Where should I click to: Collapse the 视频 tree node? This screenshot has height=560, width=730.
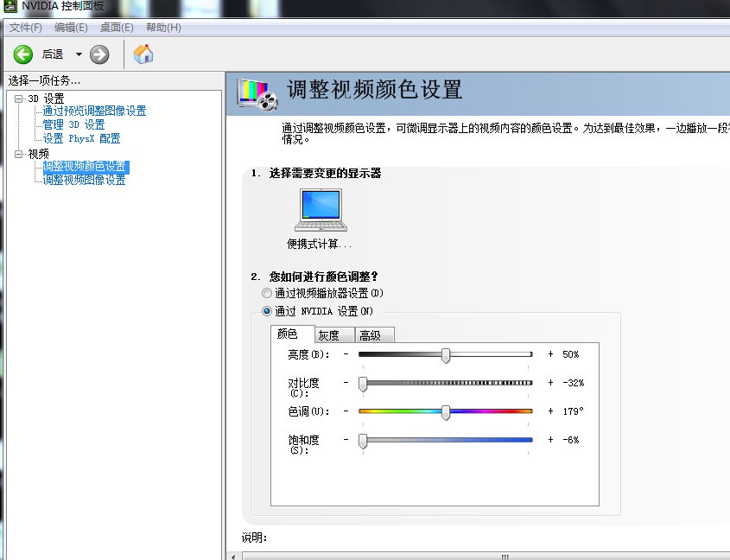tap(19, 154)
